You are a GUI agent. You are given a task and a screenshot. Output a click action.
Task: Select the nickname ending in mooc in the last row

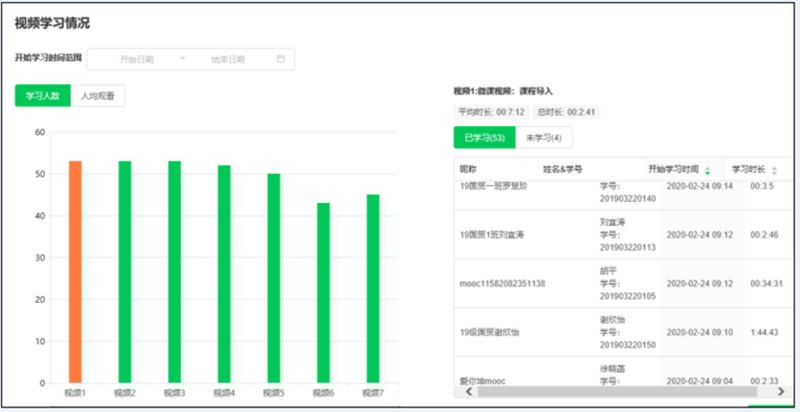tap(483, 381)
